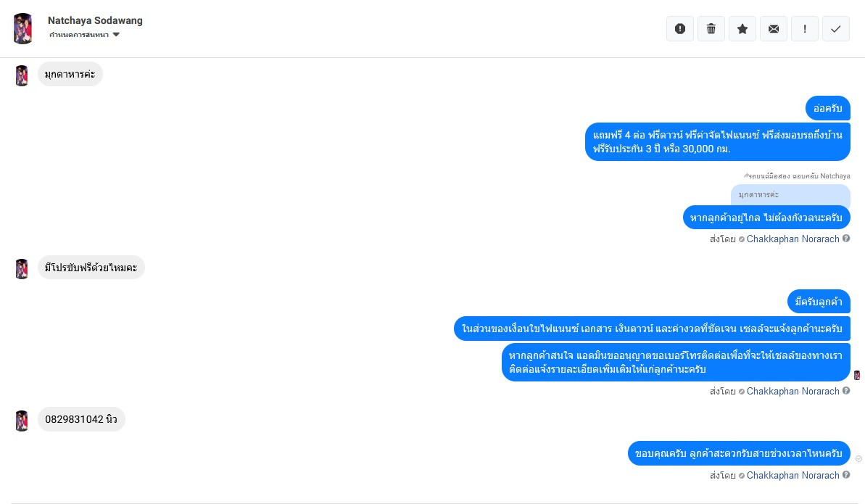Open Chakkaphan Norarach link under the last message
This screenshot has width=865, height=504.
tap(792, 475)
